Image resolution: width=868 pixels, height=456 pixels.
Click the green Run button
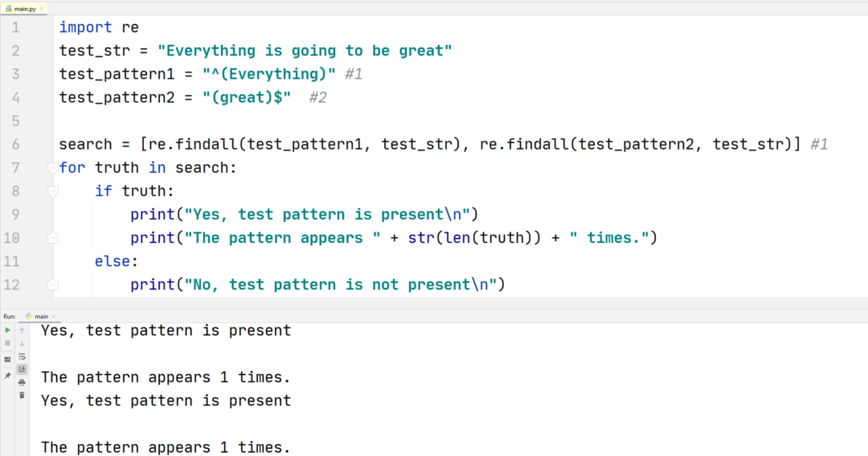[x=7, y=331]
